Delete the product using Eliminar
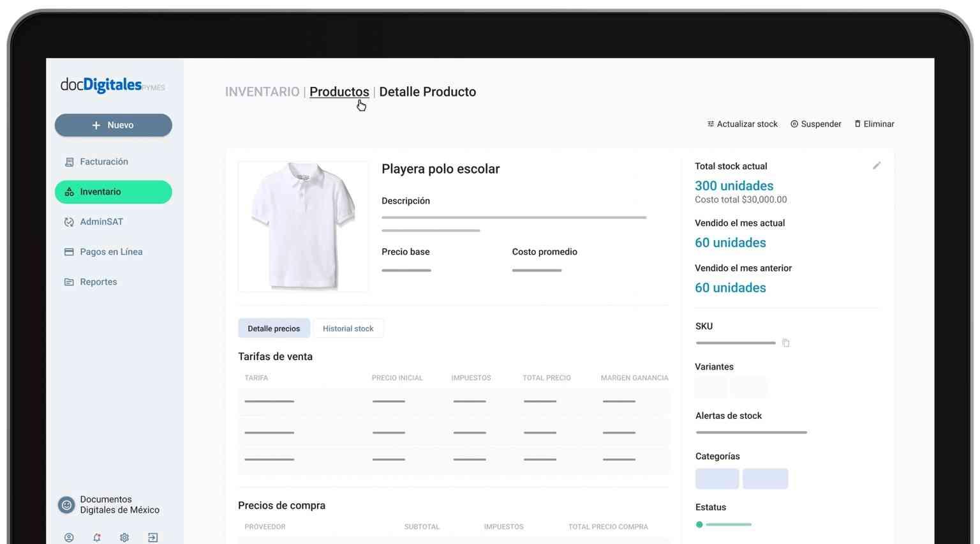 [874, 124]
